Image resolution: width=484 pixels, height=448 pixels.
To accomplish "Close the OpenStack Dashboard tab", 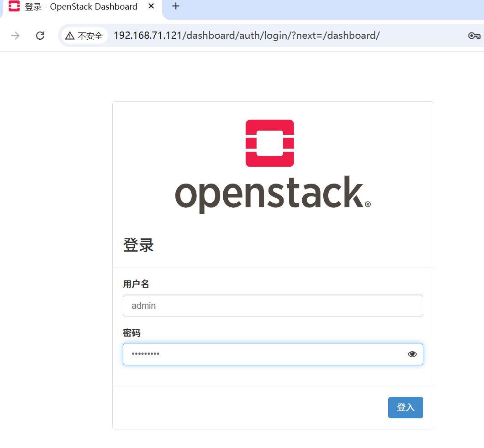I will coord(151,6).
